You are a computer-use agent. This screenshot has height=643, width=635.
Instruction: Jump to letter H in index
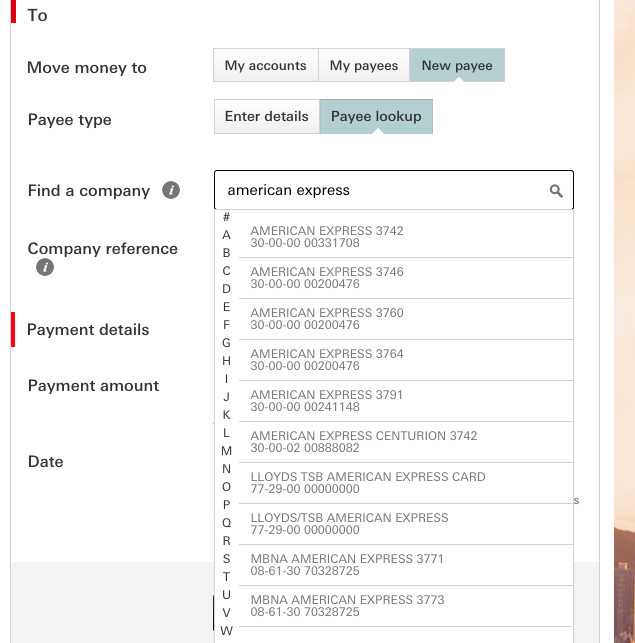coord(226,361)
